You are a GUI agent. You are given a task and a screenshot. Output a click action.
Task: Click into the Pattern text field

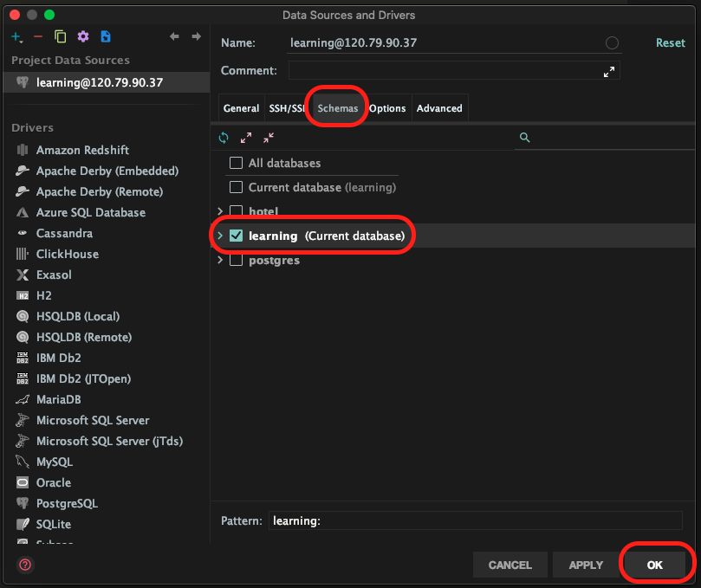475,520
